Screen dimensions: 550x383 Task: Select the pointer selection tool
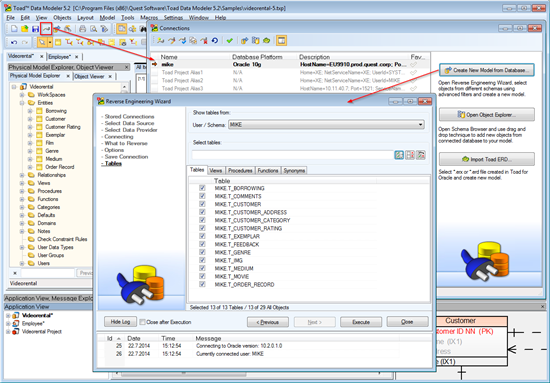(x=42, y=42)
